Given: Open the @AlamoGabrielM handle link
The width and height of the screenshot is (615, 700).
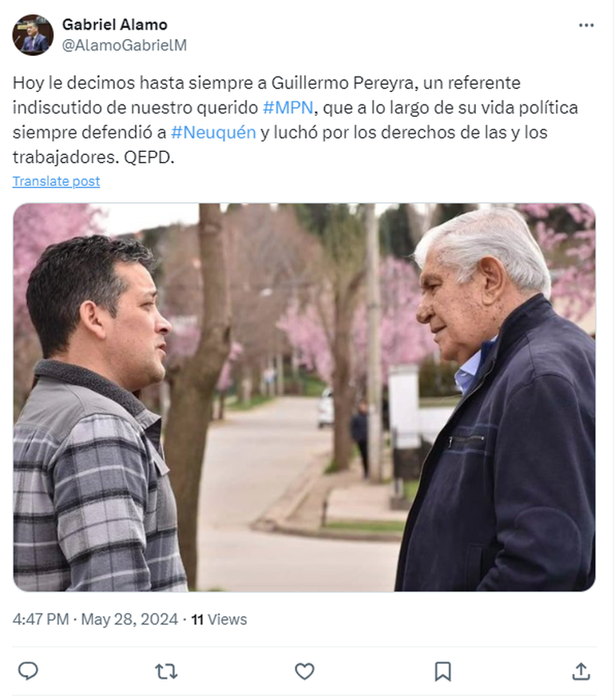Looking at the screenshot, I should tap(124, 45).
